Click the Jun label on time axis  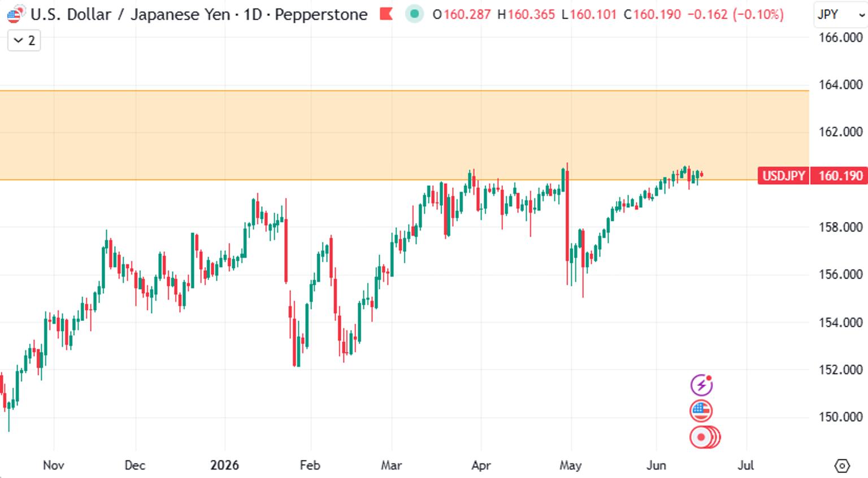tap(656, 465)
